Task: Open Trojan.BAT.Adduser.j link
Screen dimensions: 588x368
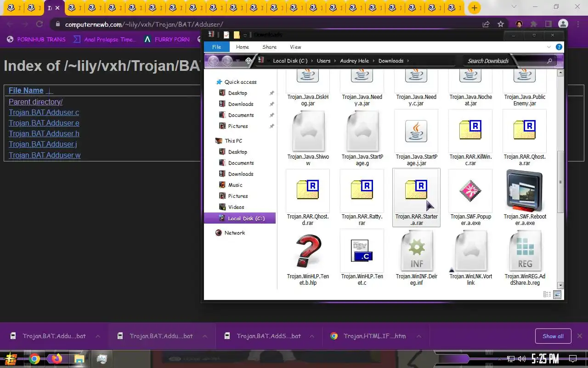Action: (x=43, y=144)
